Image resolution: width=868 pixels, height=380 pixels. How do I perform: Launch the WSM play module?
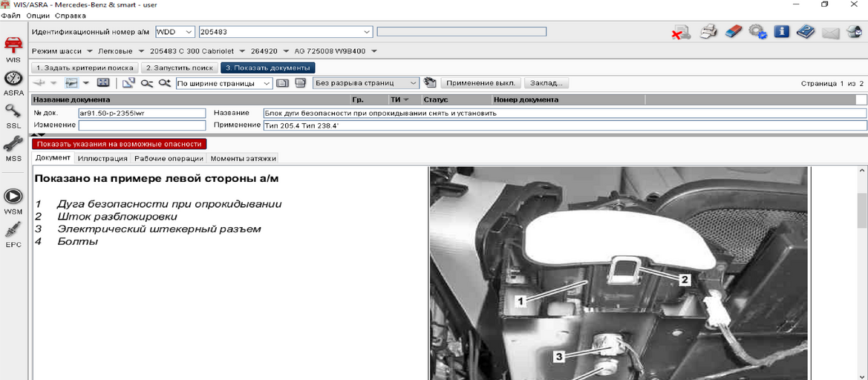13,200
